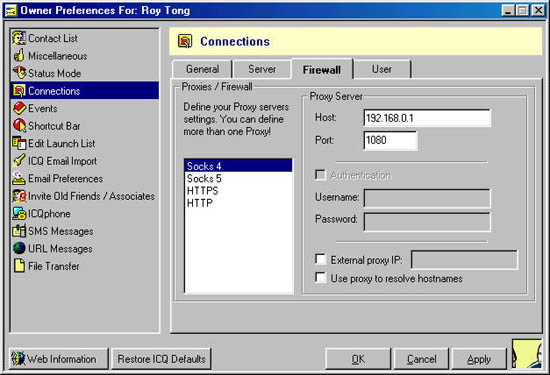
Task: Toggle the Authentication checkbox
Action: (320, 174)
